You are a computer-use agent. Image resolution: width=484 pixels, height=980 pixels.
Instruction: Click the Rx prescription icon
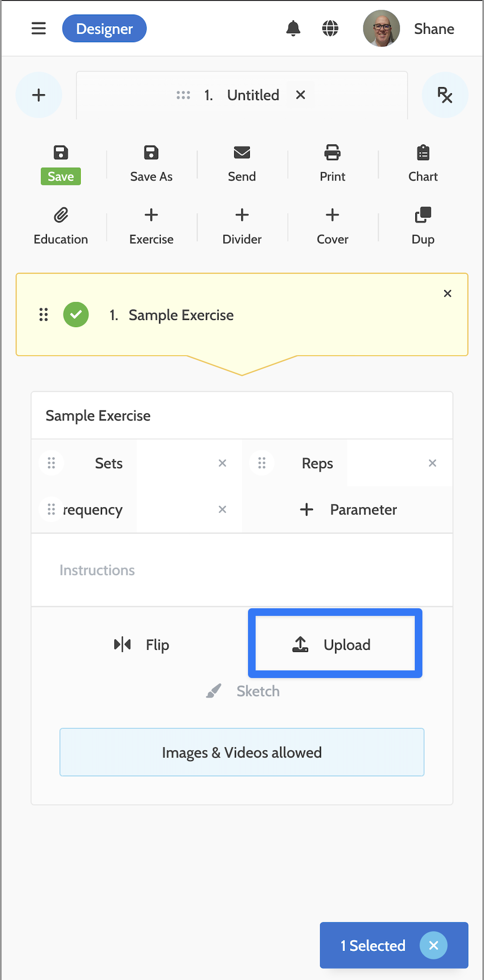445,95
